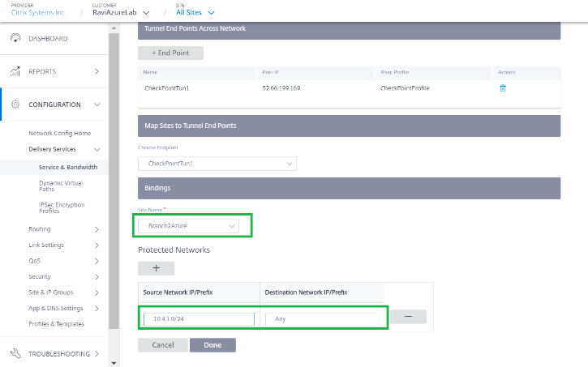Click the Troubleshooting wrench icon
Screen dimensions: 588x367
pos(15,353)
